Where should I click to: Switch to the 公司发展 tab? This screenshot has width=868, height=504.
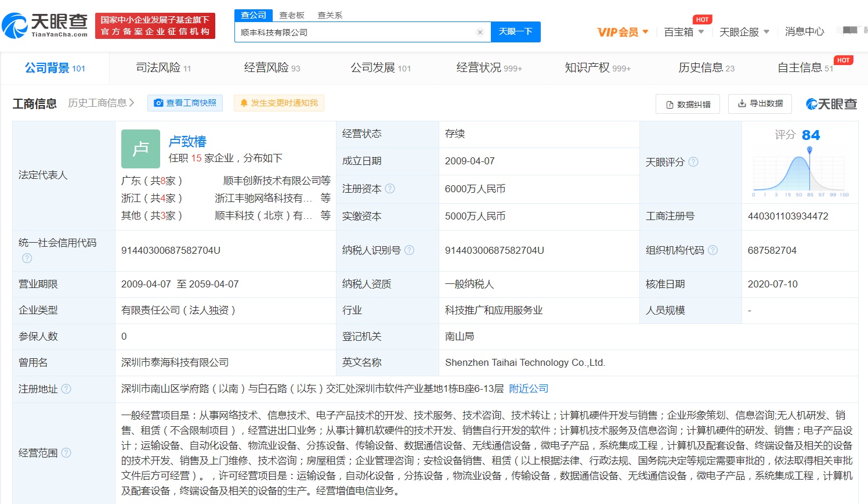[x=381, y=68]
